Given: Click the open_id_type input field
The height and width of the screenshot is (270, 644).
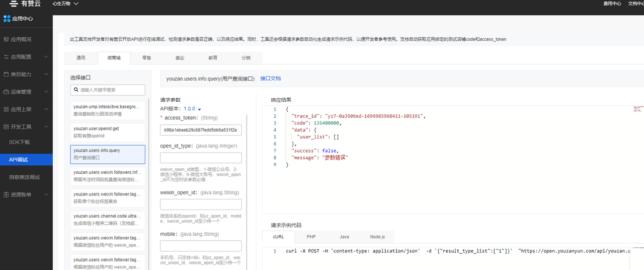Looking at the screenshot, I should [x=201, y=158].
